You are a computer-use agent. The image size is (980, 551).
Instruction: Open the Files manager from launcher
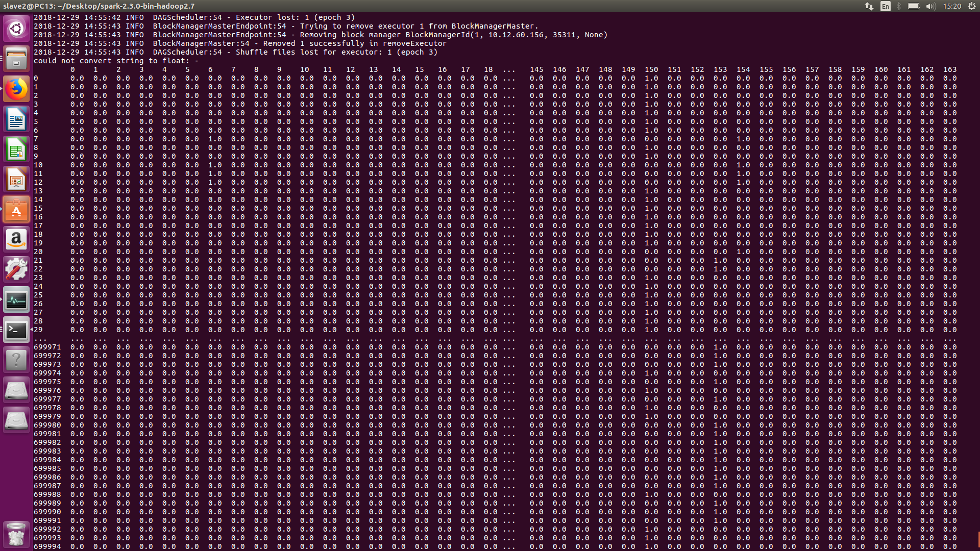16,59
